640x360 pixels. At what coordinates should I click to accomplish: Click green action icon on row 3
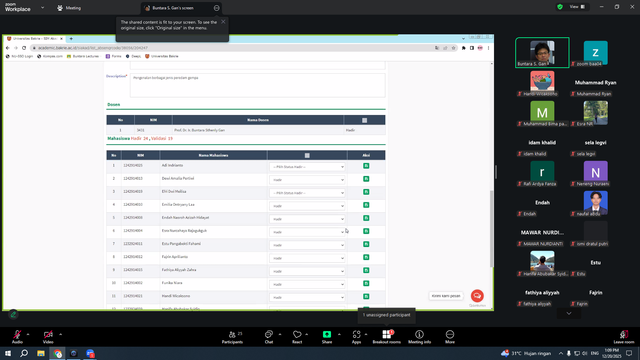[366, 192]
